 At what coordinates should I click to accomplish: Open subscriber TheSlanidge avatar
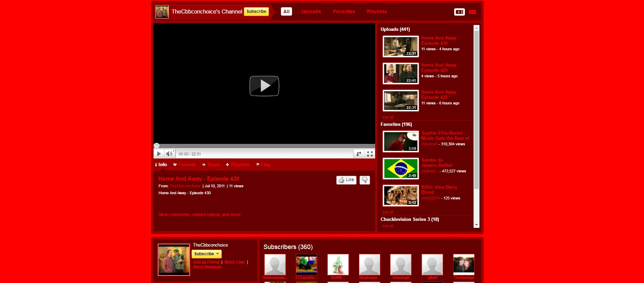tap(464, 265)
